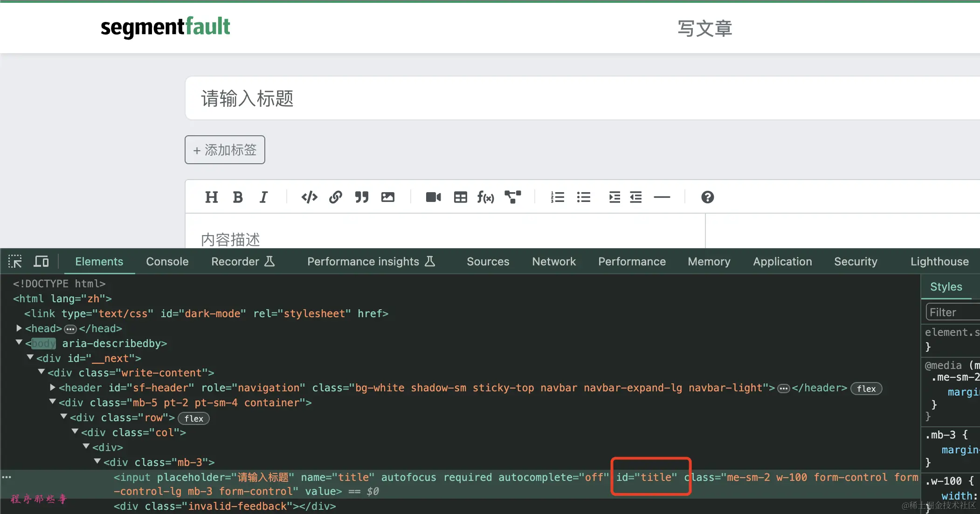Insert an image via the picture icon
This screenshot has width=980, height=514.
(387, 197)
